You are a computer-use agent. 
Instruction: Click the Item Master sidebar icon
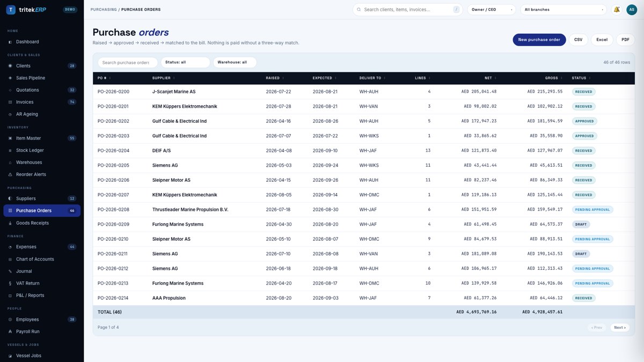[10, 138]
